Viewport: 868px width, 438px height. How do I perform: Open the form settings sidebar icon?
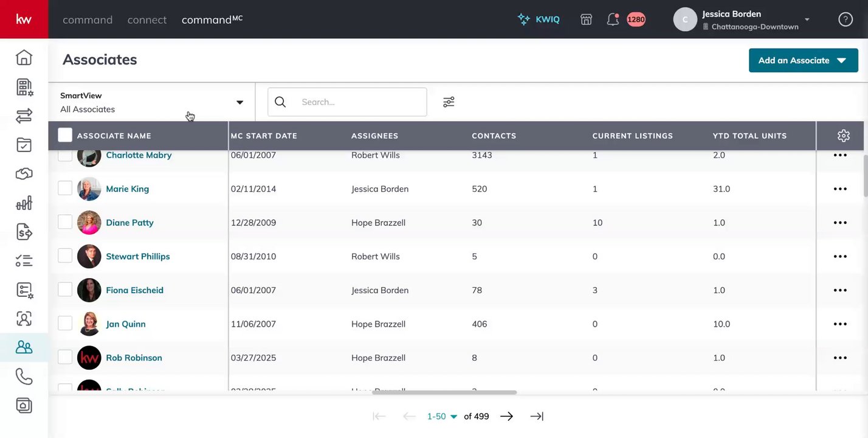coord(24,290)
